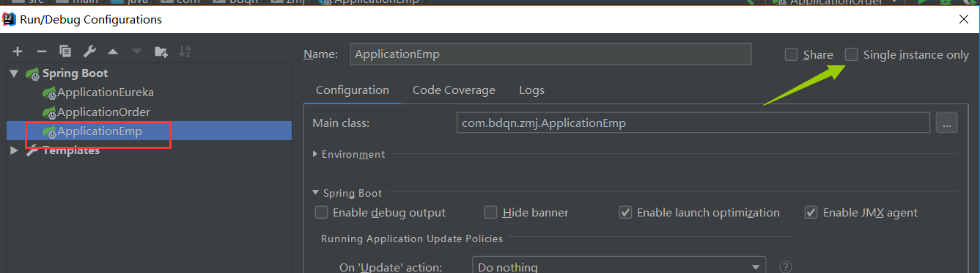Move configuration up with the up arrow
980x273 pixels.
pyautogui.click(x=113, y=51)
